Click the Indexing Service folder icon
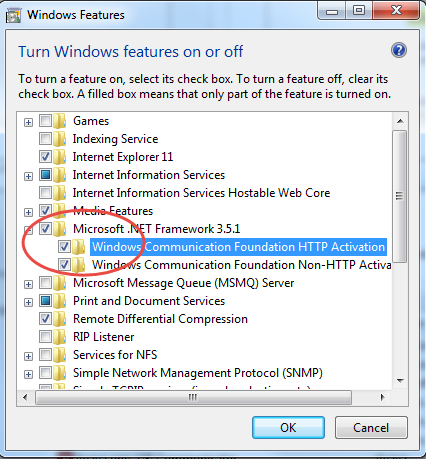The height and width of the screenshot is (459, 426). pyautogui.click(x=60, y=139)
